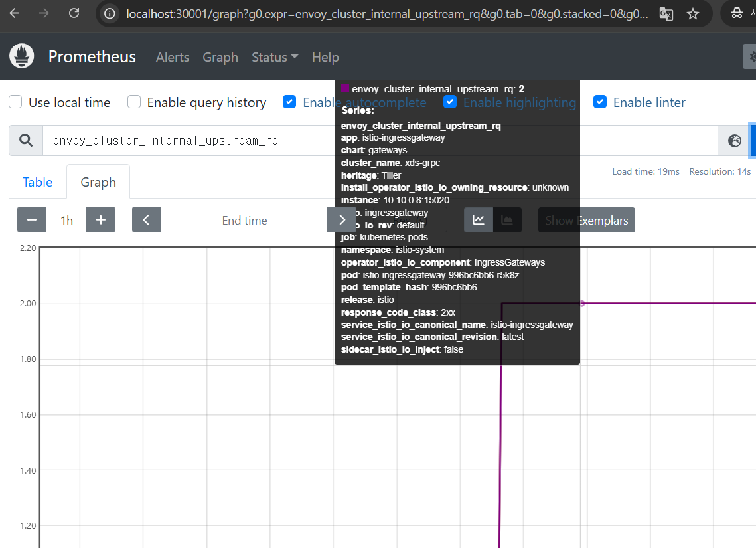Expand the Status dropdown menu
This screenshot has width=756, height=548.
pyautogui.click(x=275, y=57)
